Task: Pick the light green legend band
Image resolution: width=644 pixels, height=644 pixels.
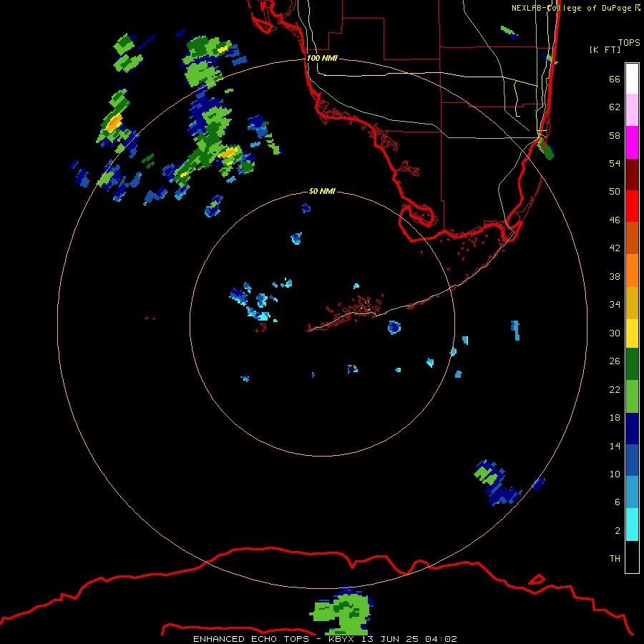Action: pos(632,396)
